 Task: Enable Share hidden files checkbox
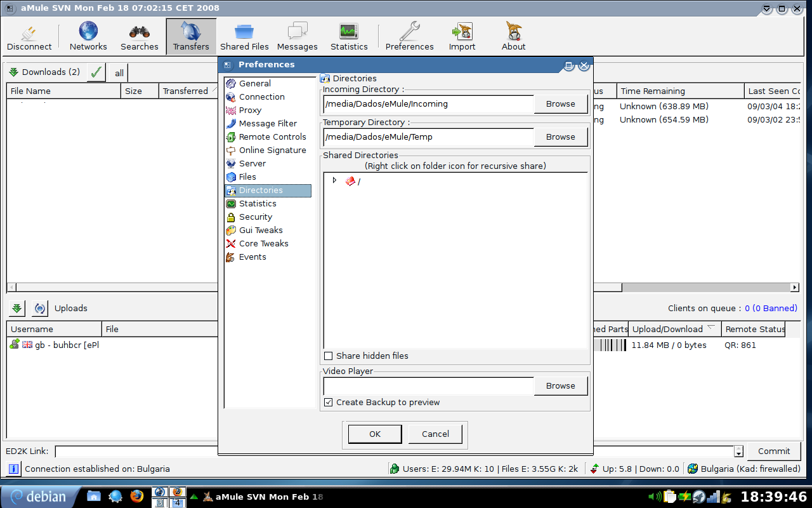(328, 356)
